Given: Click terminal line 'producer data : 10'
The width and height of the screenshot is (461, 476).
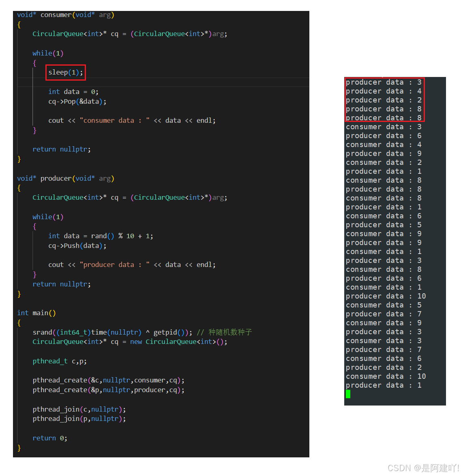Looking at the screenshot, I should [x=386, y=296].
